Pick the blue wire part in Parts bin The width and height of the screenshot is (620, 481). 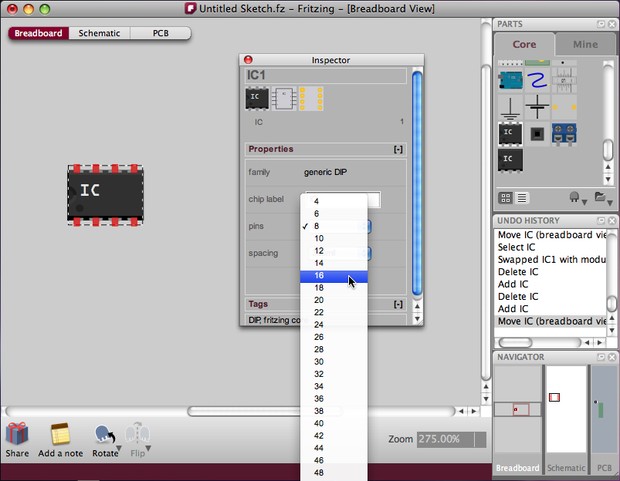tap(537, 80)
